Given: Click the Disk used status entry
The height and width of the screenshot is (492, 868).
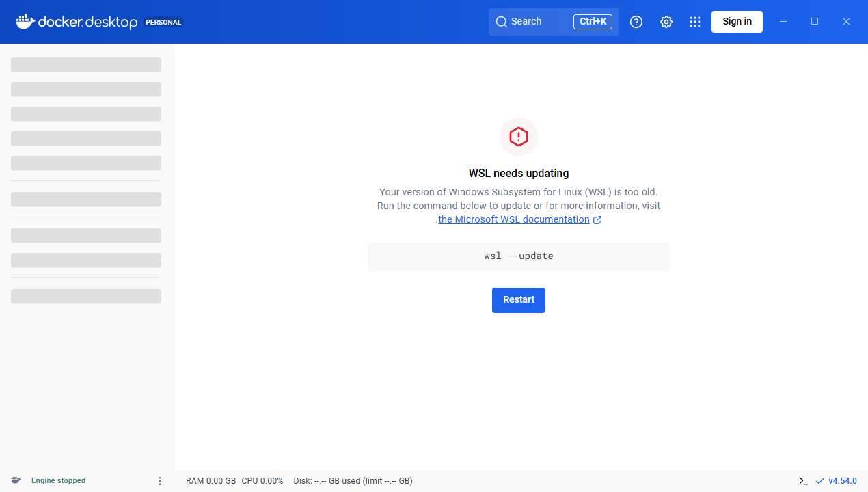Looking at the screenshot, I should [x=353, y=481].
